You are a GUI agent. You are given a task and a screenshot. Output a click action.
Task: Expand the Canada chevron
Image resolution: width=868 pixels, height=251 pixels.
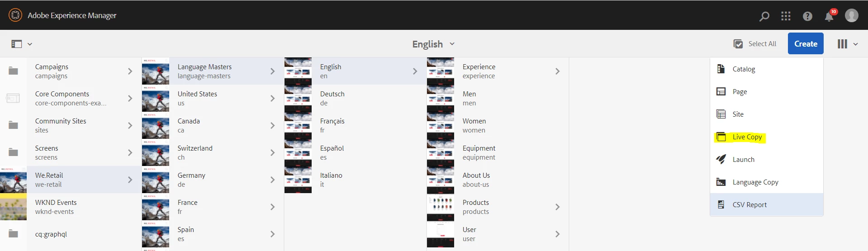tap(272, 125)
